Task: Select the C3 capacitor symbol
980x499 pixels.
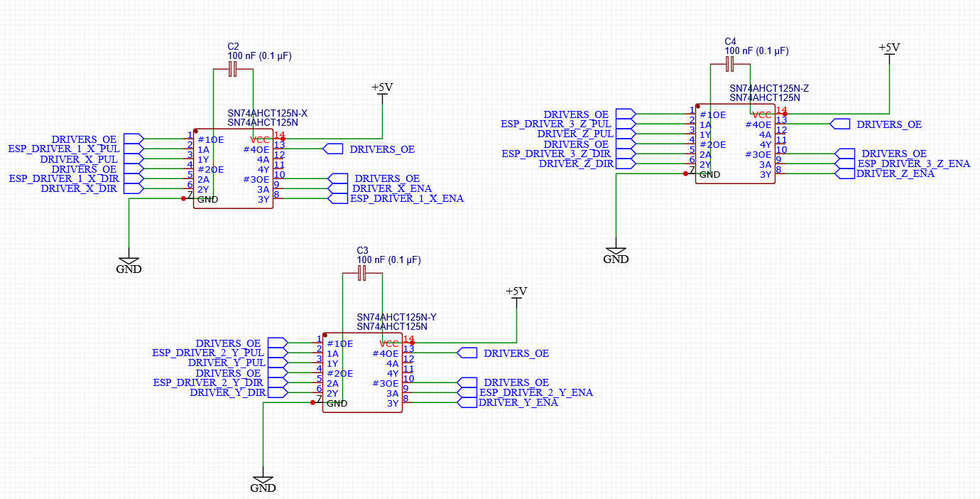Action: (362, 274)
